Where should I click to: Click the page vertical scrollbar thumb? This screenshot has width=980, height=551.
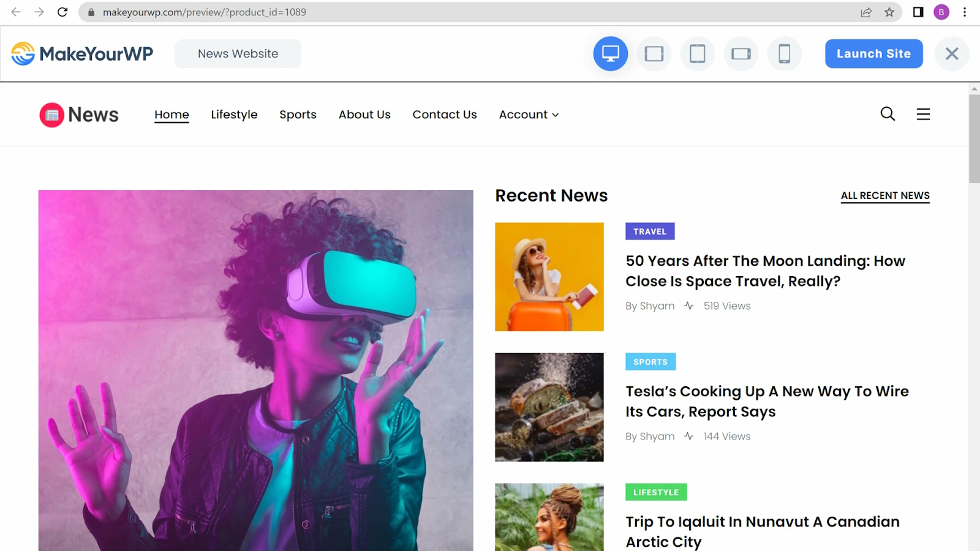point(974,138)
